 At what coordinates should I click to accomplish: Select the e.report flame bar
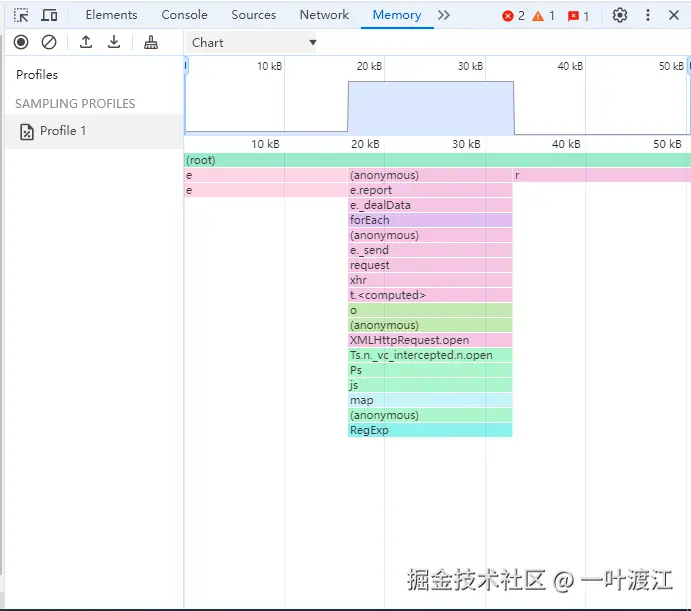(430, 190)
